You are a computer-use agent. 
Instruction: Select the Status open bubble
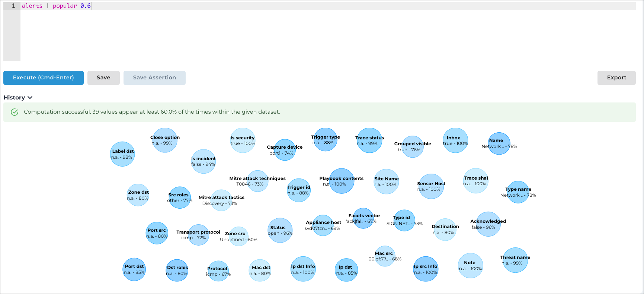coord(280,230)
